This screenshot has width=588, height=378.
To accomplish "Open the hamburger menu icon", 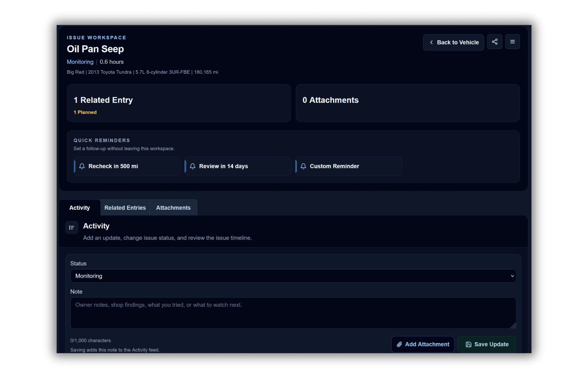I will pos(512,42).
